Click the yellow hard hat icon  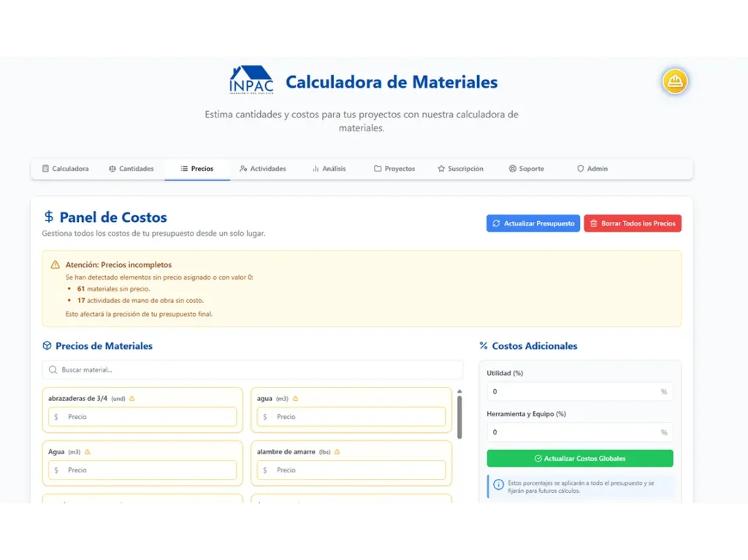click(x=675, y=81)
